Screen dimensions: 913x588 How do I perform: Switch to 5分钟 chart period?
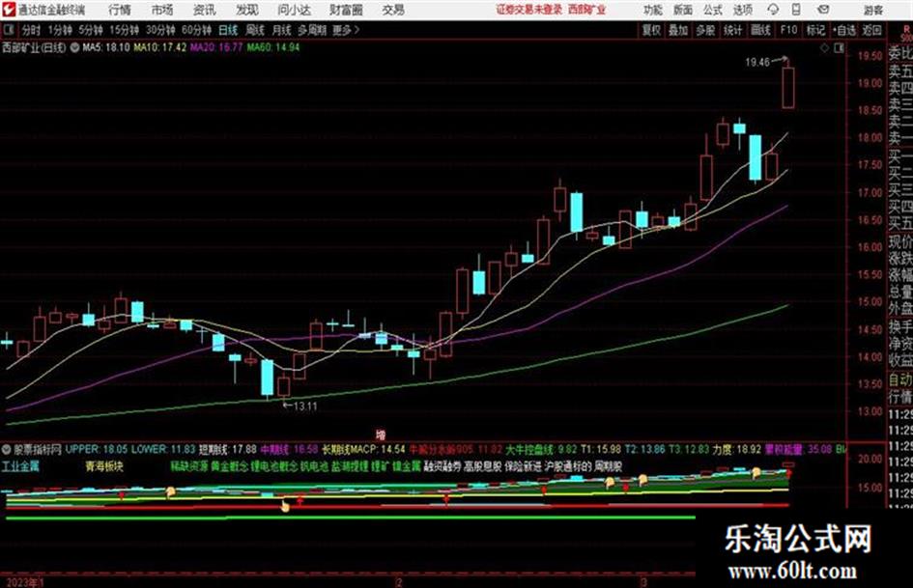coord(91,30)
